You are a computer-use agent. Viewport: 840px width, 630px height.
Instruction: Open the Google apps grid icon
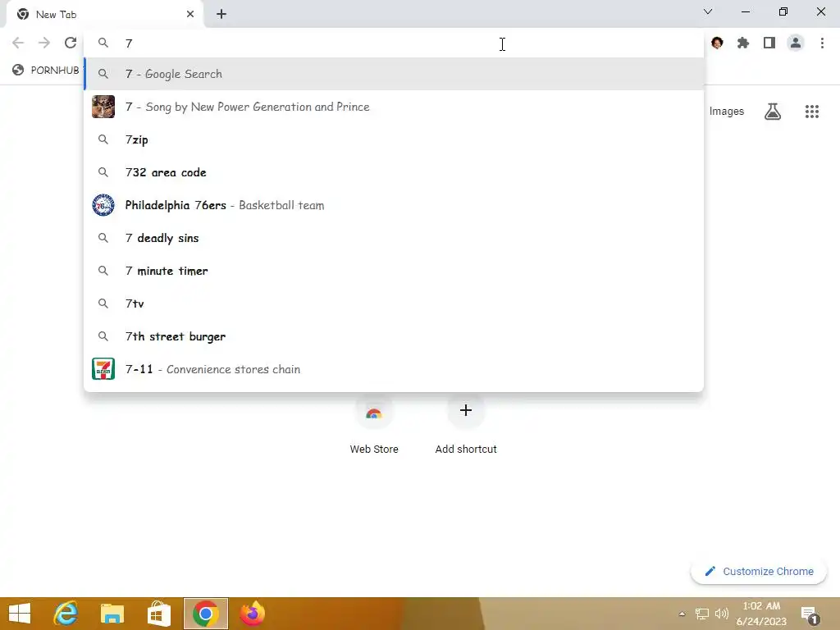click(x=811, y=112)
